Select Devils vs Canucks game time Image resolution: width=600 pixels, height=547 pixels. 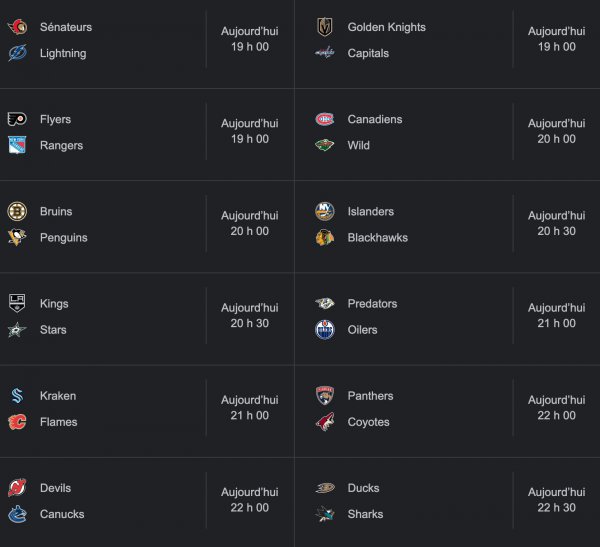249,500
